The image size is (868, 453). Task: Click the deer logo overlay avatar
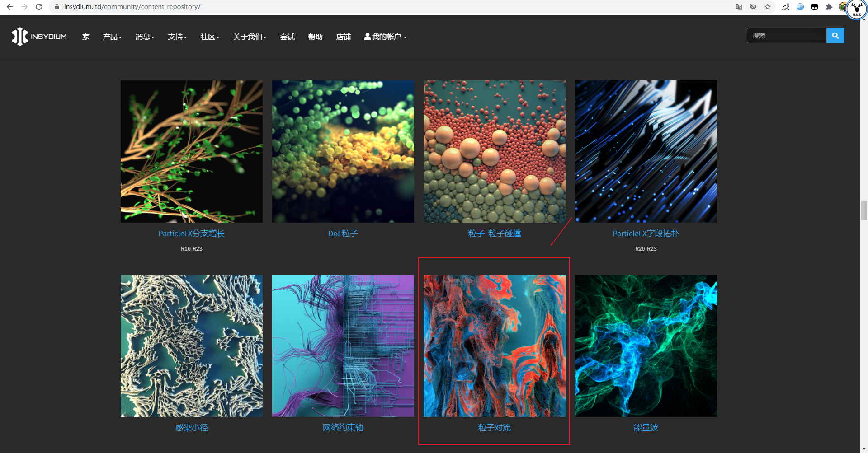coord(857,9)
